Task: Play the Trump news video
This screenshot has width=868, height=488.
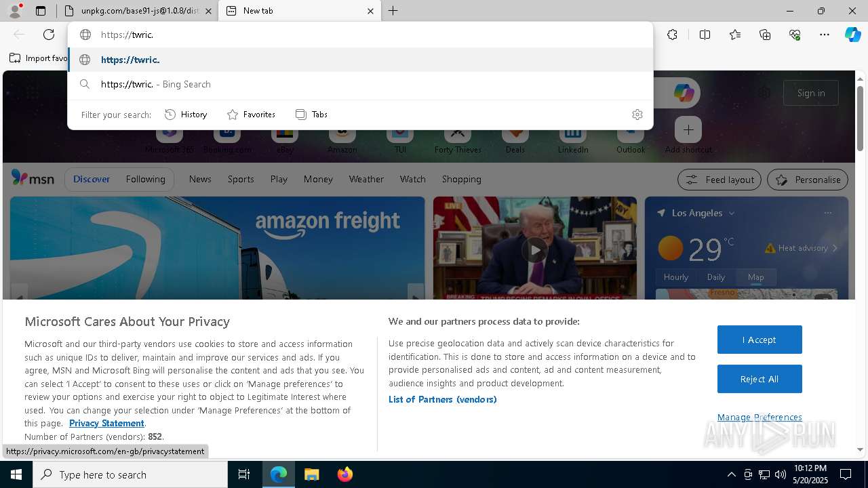Action: coord(535,249)
